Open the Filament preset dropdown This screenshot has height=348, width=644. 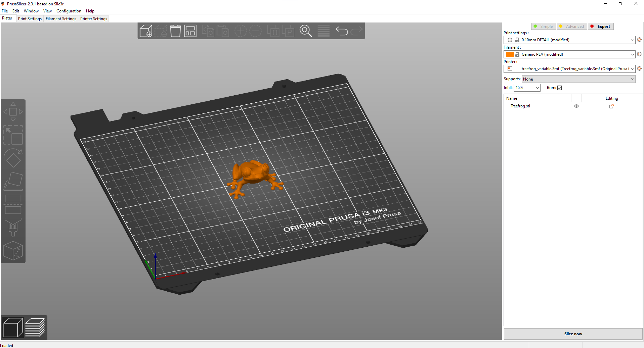pos(569,54)
